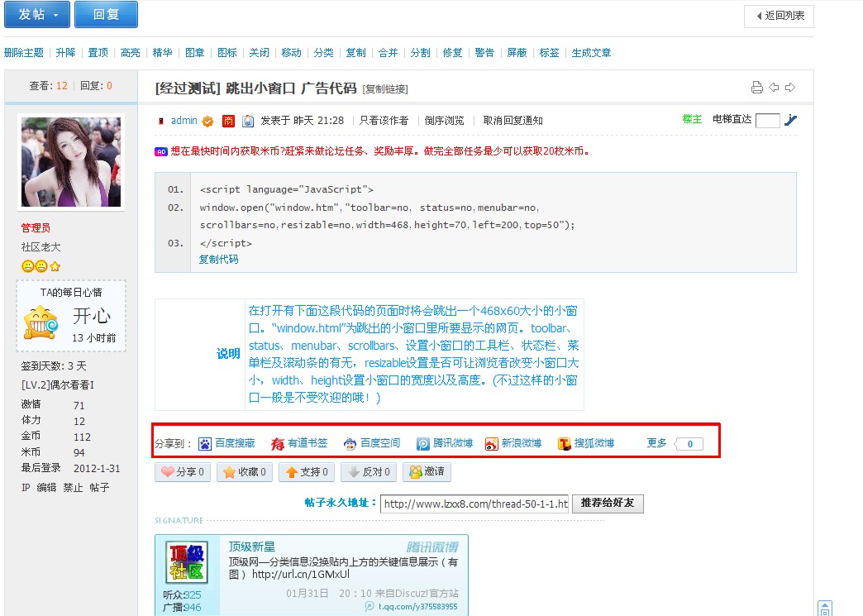
Task: Select 置顶 to pin the thread
Action: pos(98,53)
